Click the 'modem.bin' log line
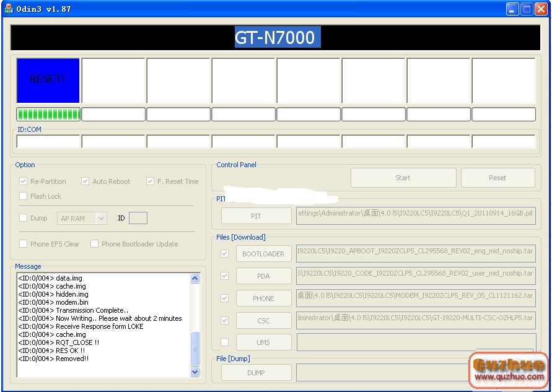The width and height of the screenshot is (552, 392). click(x=53, y=302)
